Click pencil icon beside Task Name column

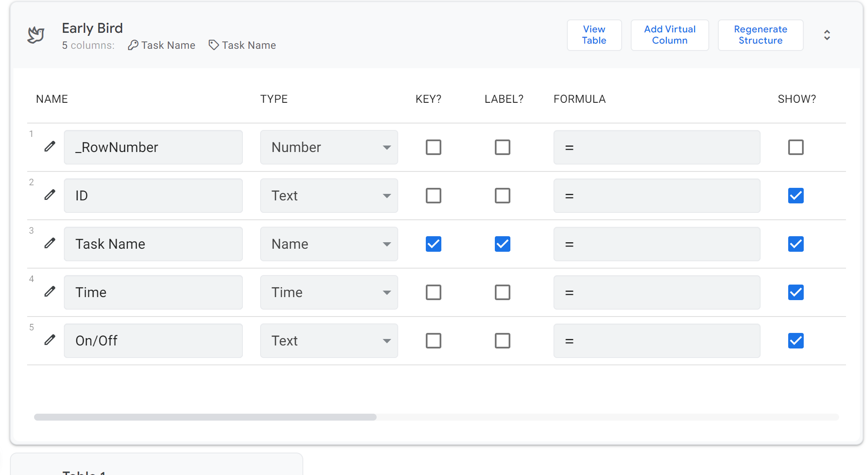pos(50,243)
